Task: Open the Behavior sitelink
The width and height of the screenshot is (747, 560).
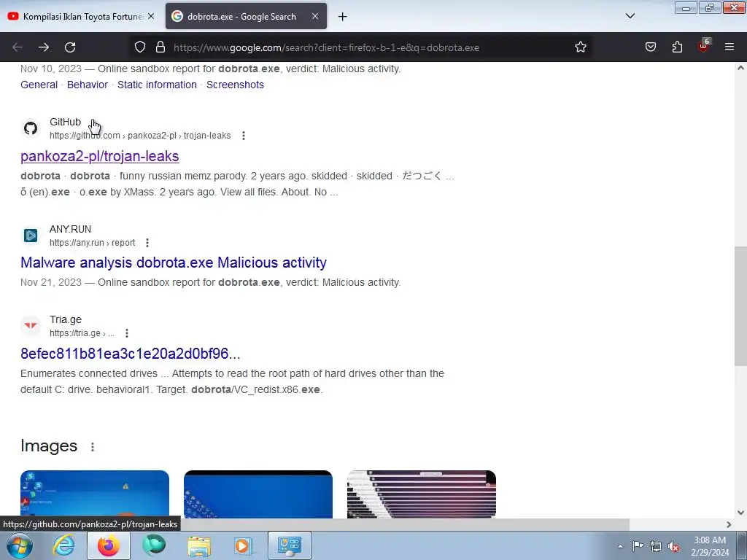Action: pyautogui.click(x=88, y=85)
